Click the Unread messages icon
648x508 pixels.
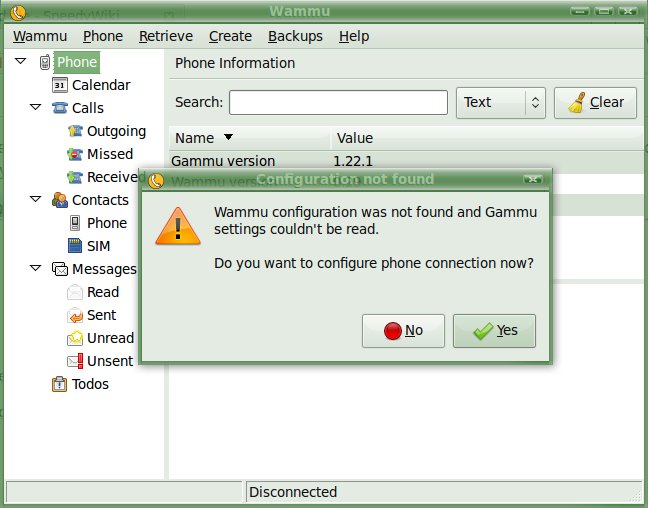click(75, 338)
